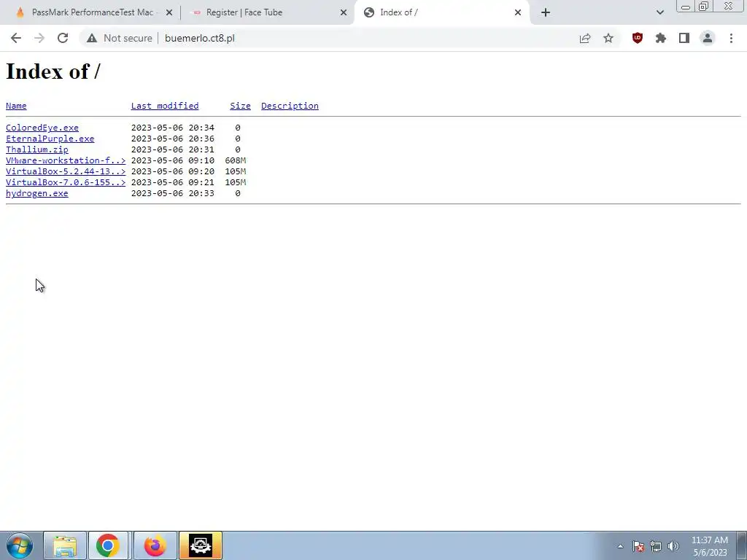Open File Explorer from taskbar
This screenshot has height=560, width=747.
(x=65, y=545)
